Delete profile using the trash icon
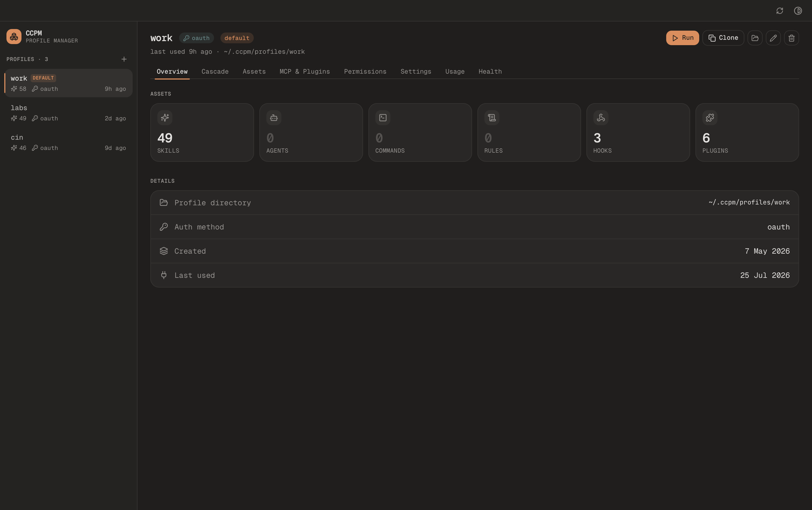The width and height of the screenshot is (812, 510). coord(791,38)
